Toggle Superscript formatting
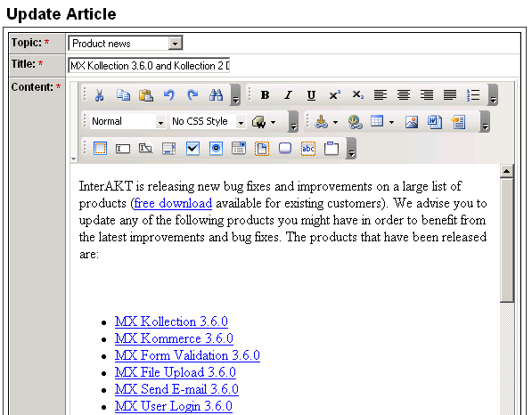Viewport: 532px width, 415px height. tap(334, 95)
